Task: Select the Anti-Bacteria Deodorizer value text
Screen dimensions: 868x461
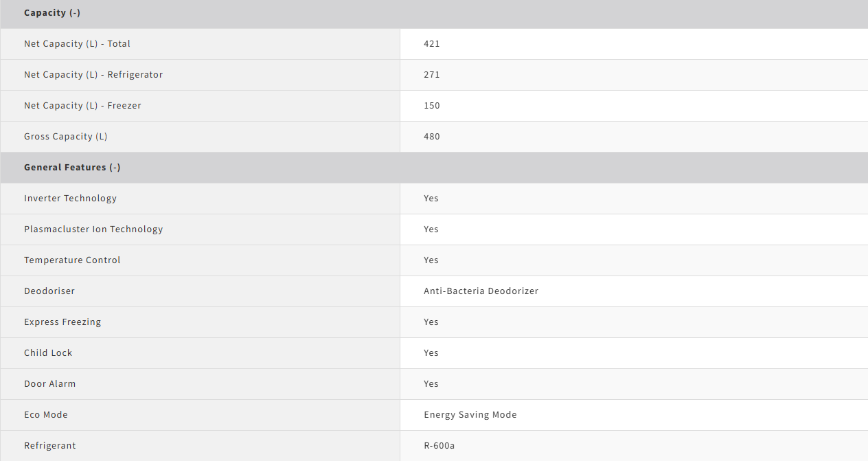Action: [x=481, y=291]
